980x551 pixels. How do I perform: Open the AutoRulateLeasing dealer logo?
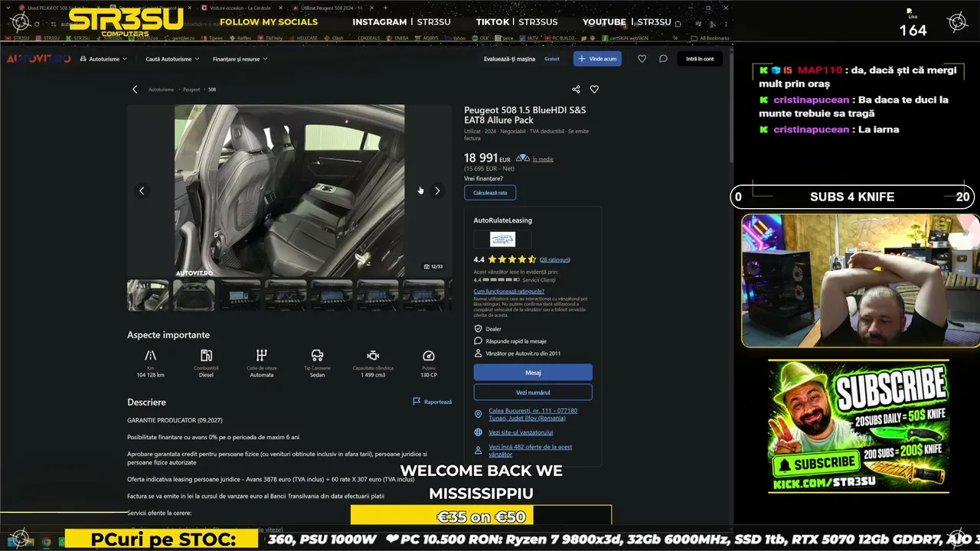(503, 240)
